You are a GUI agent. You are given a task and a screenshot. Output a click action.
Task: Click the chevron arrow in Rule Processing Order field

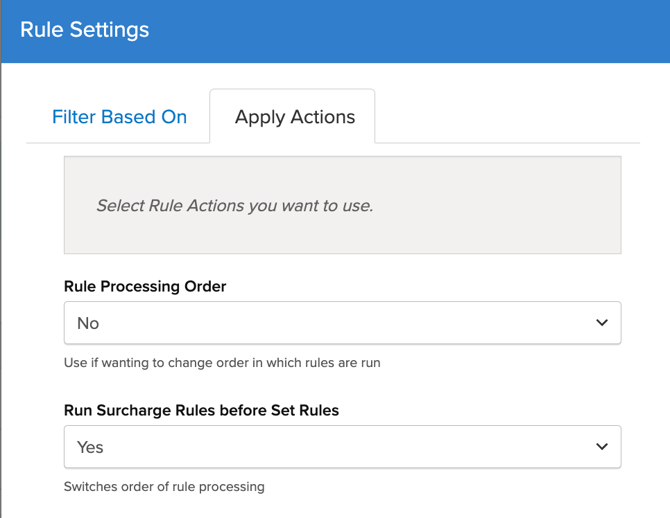click(601, 323)
